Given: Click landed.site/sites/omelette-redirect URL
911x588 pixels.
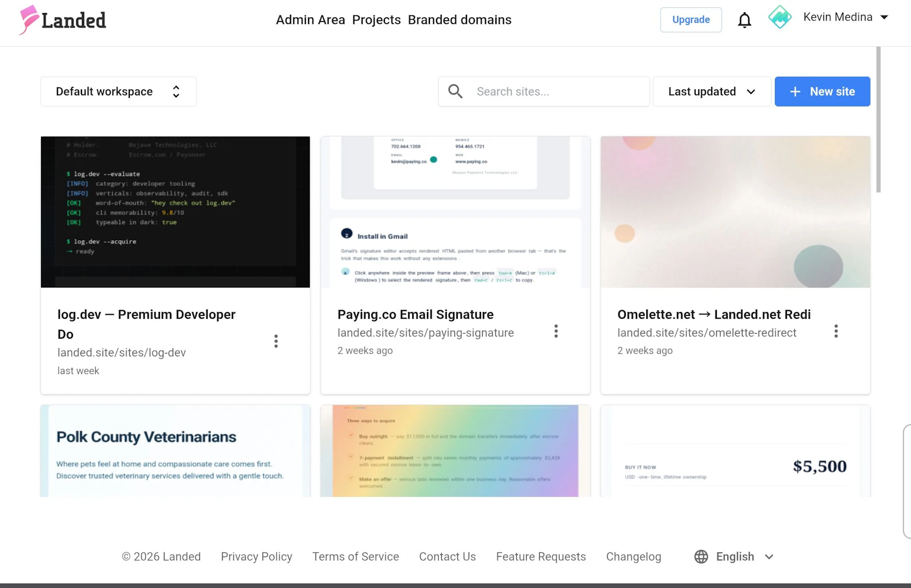Looking at the screenshot, I should 707,333.
